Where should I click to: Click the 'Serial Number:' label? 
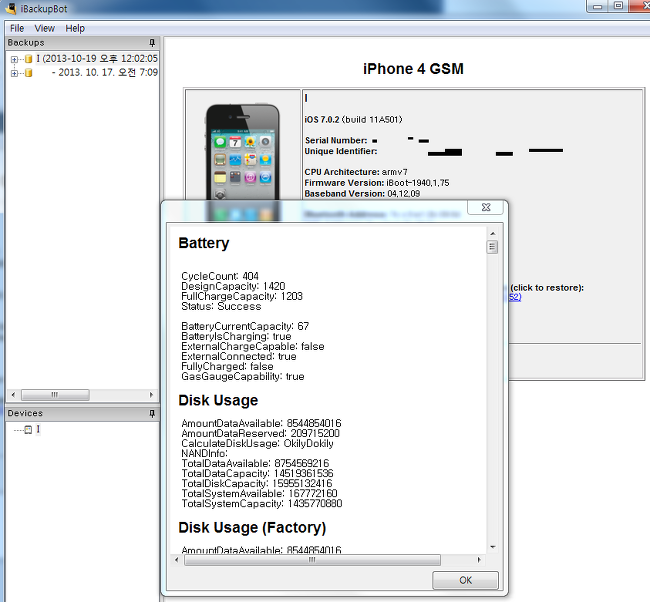pyautogui.click(x=336, y=140)
